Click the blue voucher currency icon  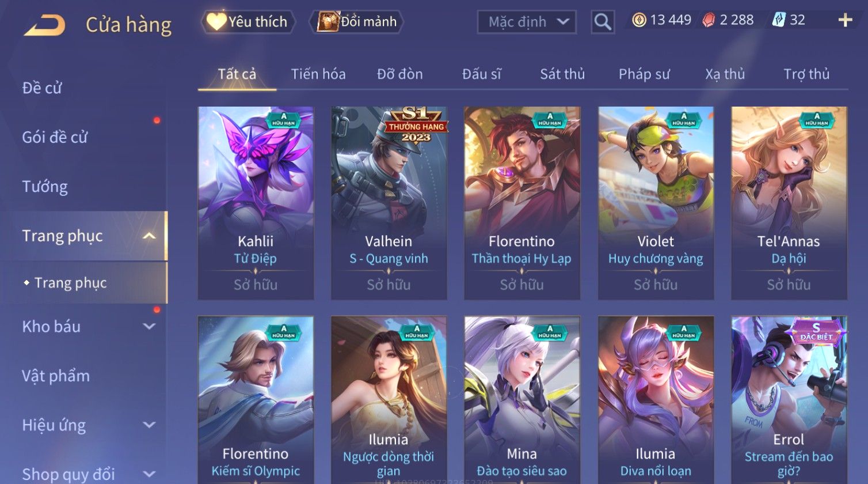pos(778,20)
